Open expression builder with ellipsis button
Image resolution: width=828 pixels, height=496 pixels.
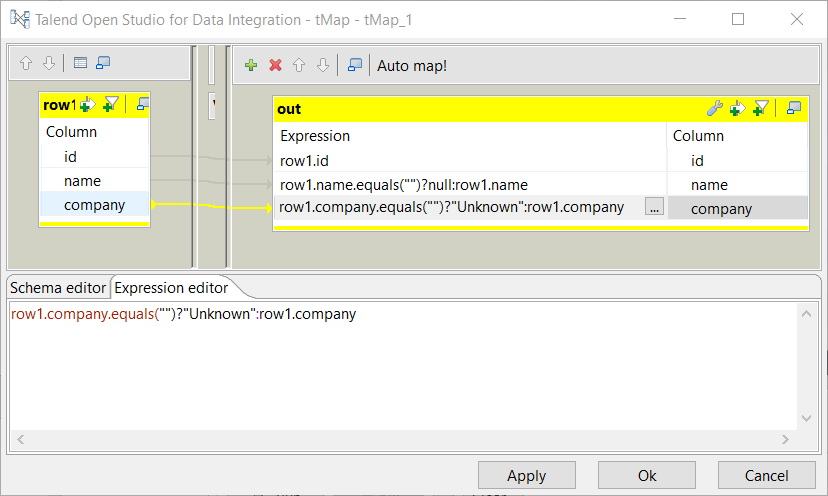(654, 207)
